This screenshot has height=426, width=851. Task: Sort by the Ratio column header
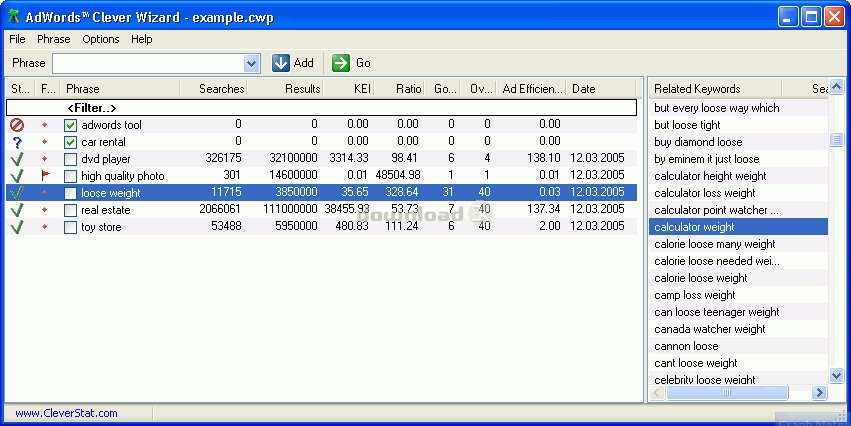(x=399, y=88)
